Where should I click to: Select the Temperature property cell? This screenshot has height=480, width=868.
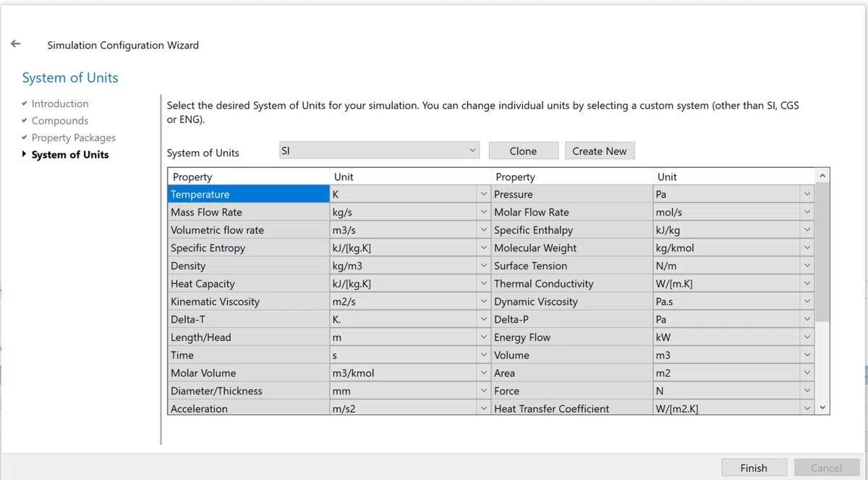click(x=248, y=194)
